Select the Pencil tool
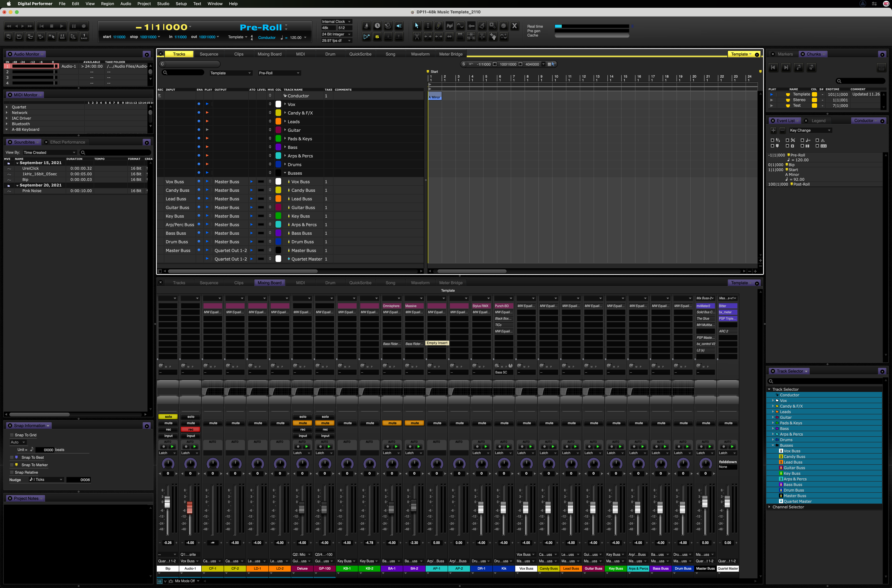The width and height of the screenshot is (892, 588). pos(438,26)
